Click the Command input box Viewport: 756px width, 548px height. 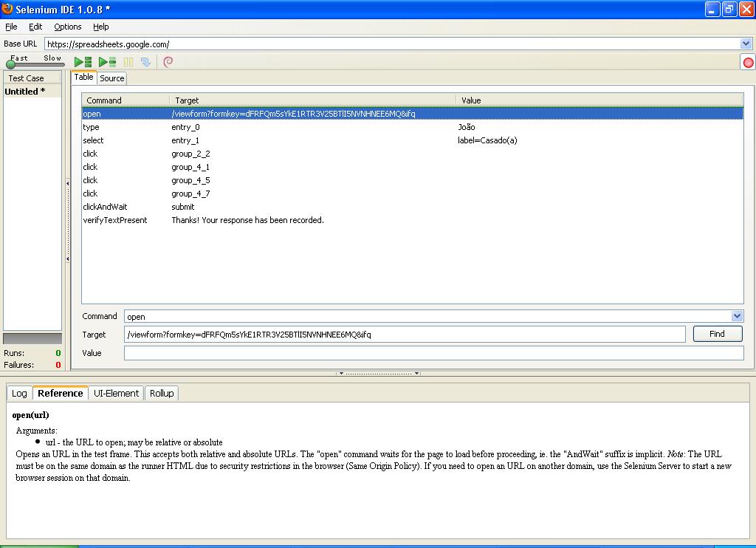tap(427, 316)
